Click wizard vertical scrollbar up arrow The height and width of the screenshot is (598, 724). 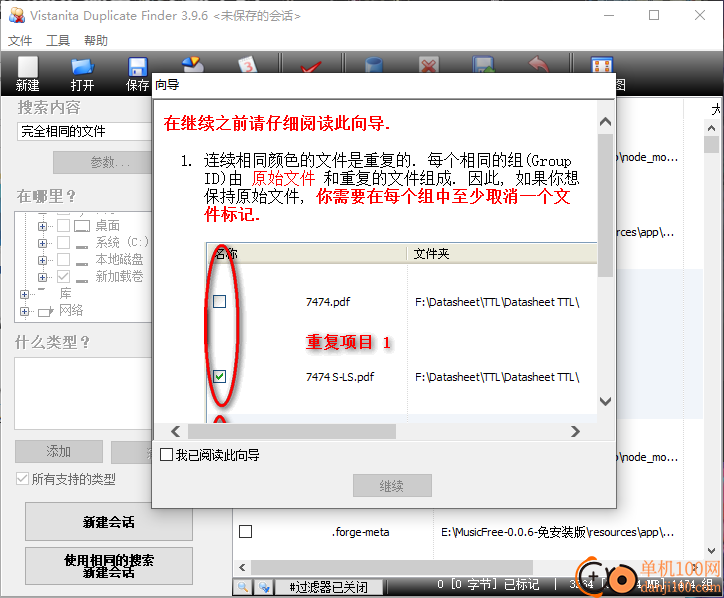click(x=605, y=122)
